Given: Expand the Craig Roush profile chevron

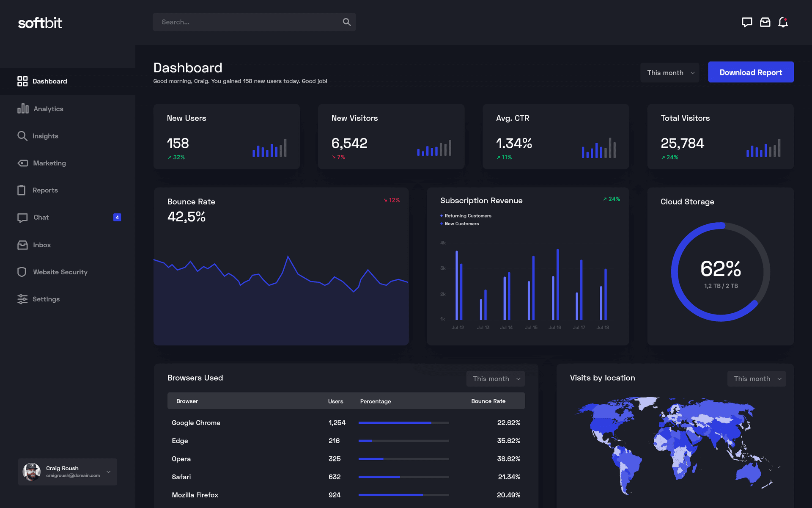Looking at the screenshot, I should click(x=109, y=472).
